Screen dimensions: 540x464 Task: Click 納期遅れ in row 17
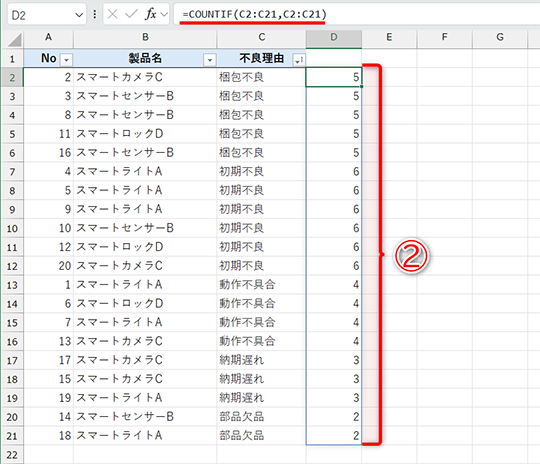[242, 360]
